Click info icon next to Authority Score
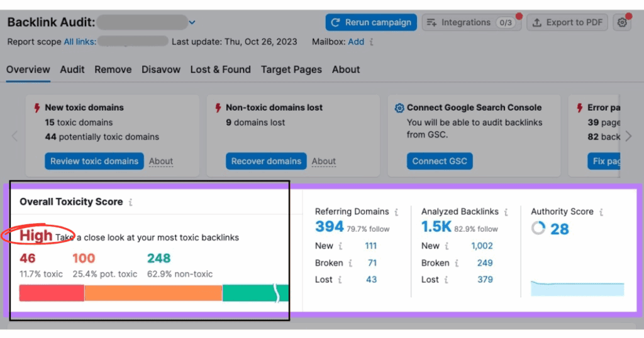This screenshot has width=644, height=338. (x=601, y=212)
